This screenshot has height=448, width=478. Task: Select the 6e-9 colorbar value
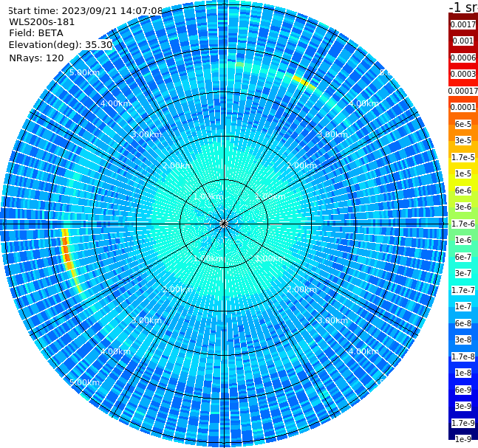click(463, 390)
